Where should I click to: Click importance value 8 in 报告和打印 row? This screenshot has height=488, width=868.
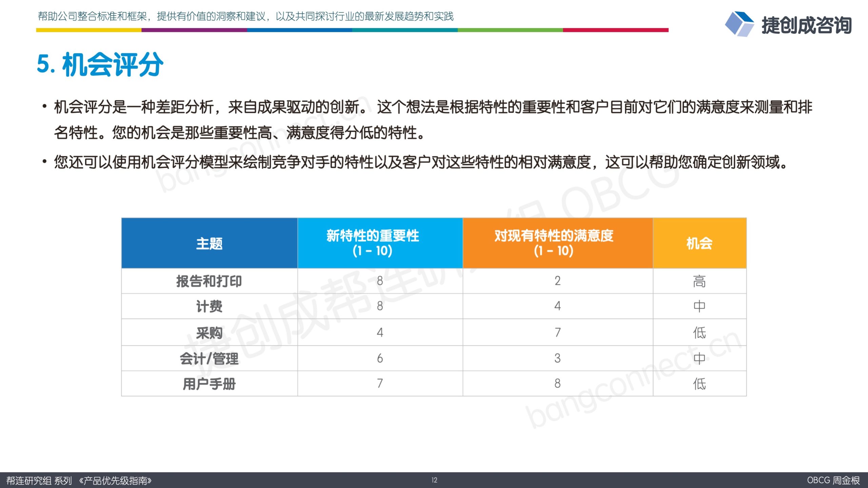[380, 281]
